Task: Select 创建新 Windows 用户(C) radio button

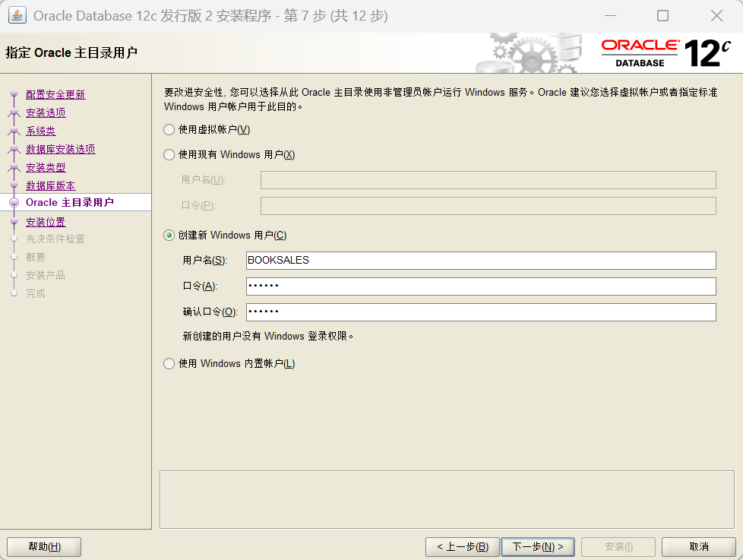Action: [x=169, y=235]
